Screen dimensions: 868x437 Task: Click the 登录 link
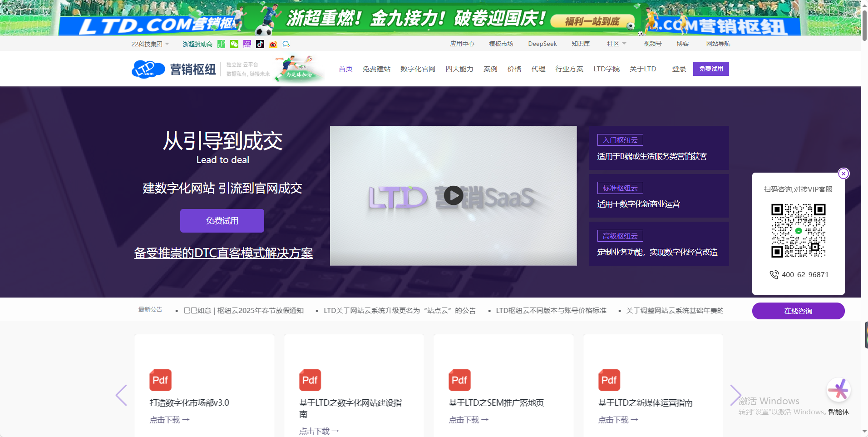click(x=679, y=69)
